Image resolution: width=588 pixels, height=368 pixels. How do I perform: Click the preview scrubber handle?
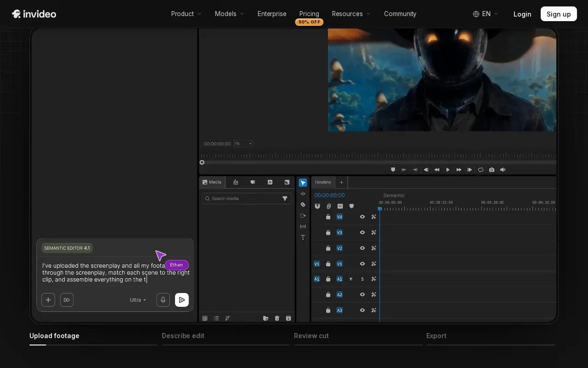point(202,162)
